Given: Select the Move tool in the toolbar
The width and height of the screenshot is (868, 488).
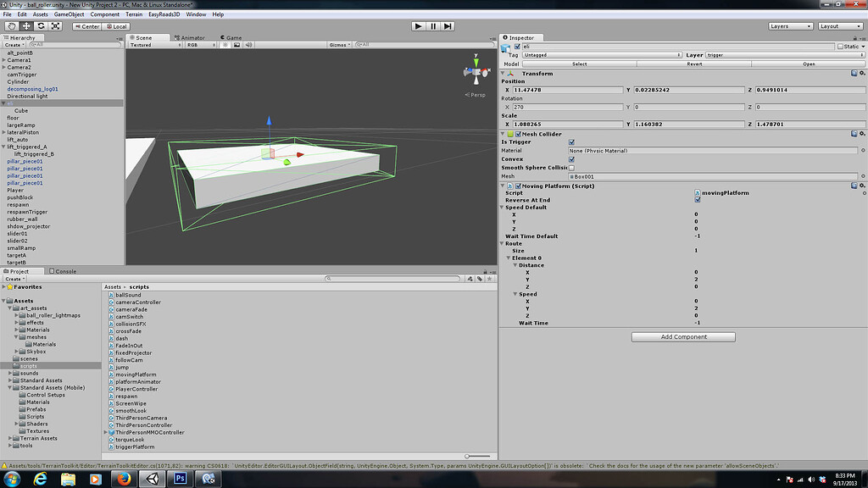Looking at the screenshot, I should 25,26.
